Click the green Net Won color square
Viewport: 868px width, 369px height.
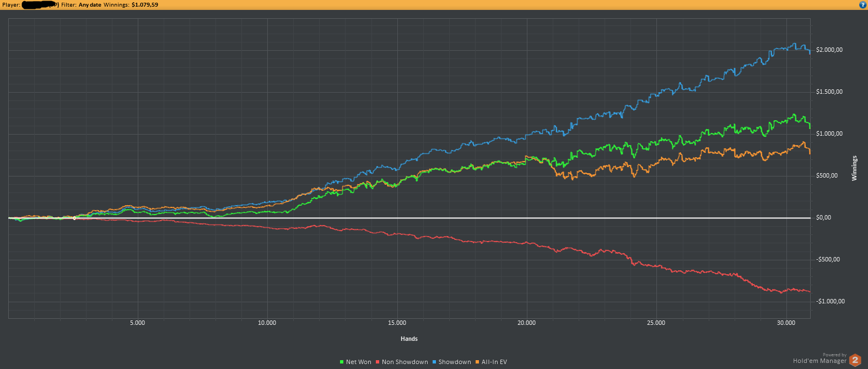342,362
